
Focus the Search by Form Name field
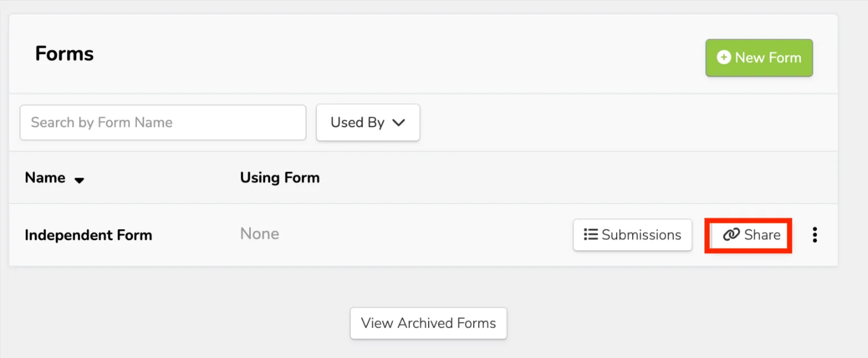(163, 123)
